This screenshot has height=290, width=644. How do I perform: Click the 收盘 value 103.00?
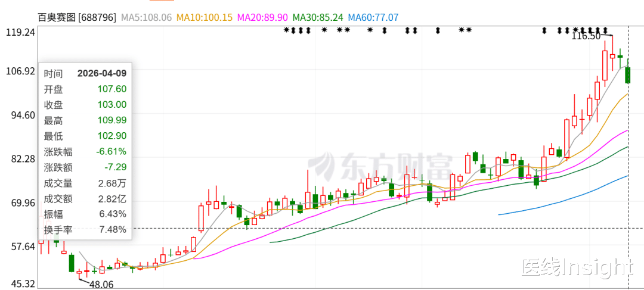click(x=112, y=105)
